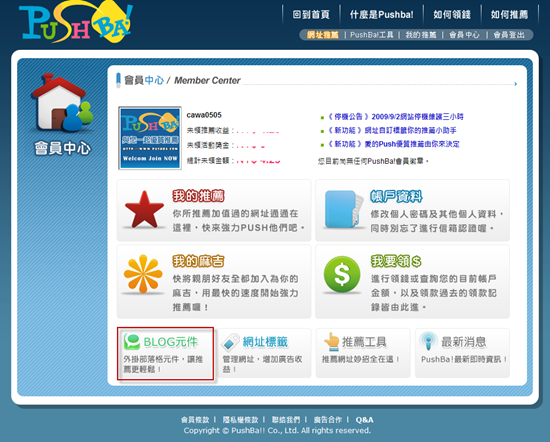Screen dimensions: 550x442
Task: Click description 外掛部落格元件，讓推薦更輕鬆
Action: point(163,364)
